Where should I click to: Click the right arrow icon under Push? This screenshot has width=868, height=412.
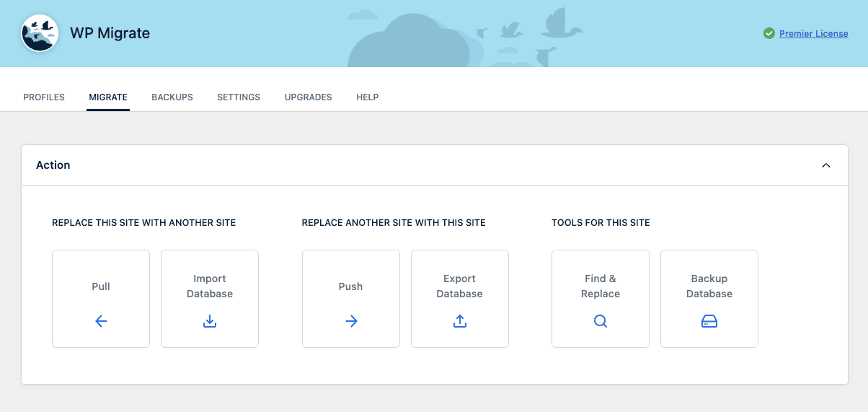(351, 322)
